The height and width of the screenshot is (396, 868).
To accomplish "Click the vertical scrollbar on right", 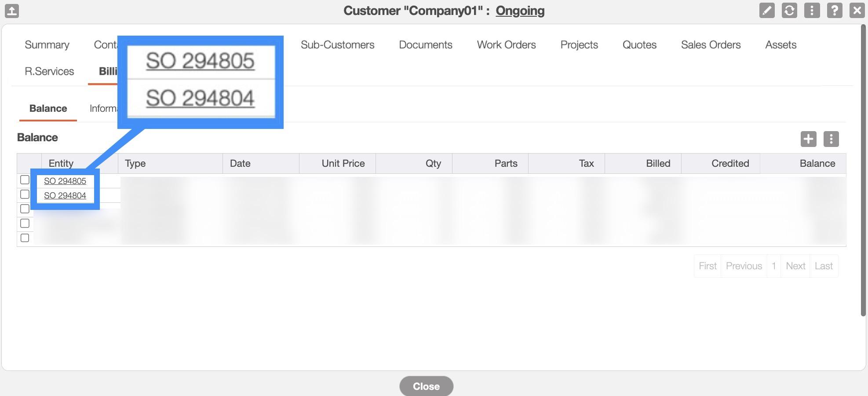I will (863, 176).
